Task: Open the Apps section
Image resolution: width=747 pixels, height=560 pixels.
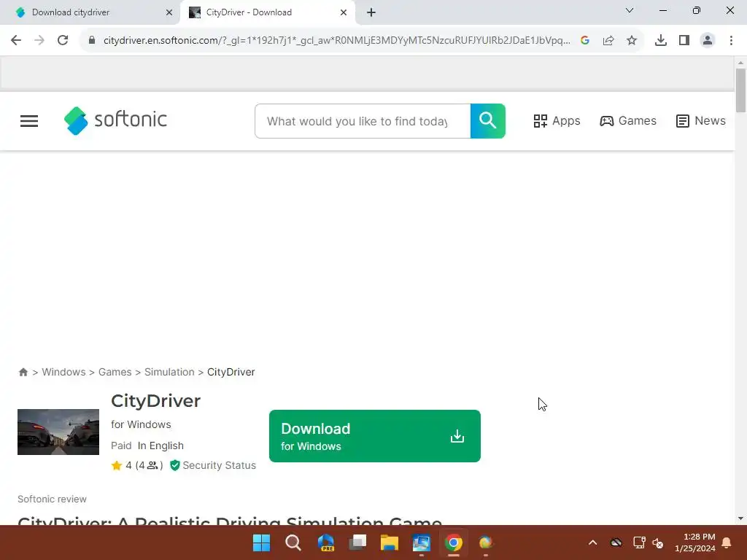Action: pos(557,121)
